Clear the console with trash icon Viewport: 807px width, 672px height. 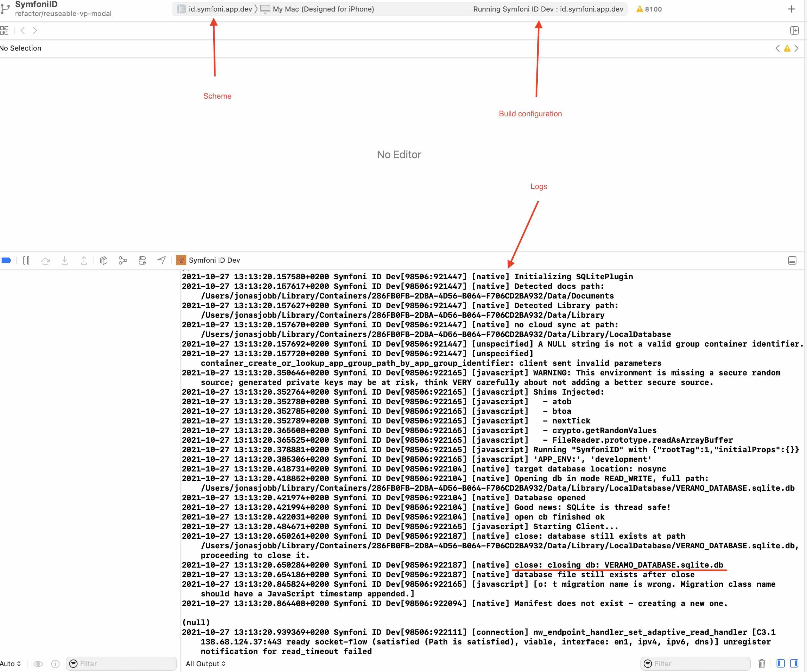click(x=762, y=664)
